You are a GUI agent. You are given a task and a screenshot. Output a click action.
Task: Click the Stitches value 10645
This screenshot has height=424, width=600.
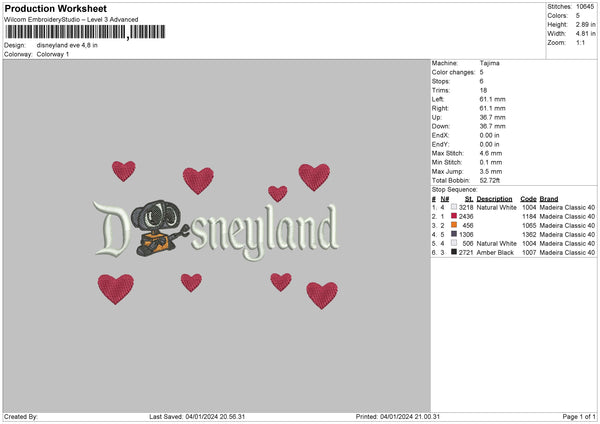click(x=585, y=7)
